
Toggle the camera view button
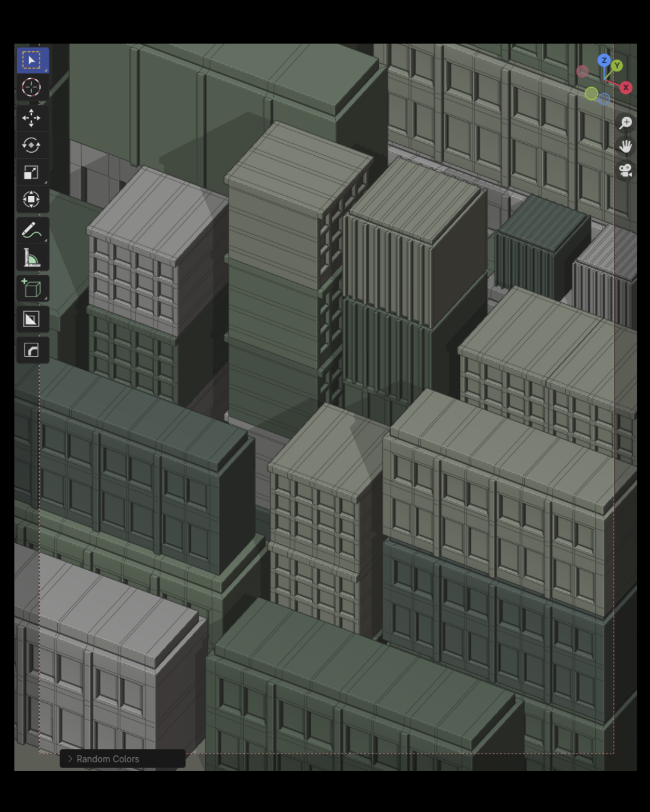point(626,170)
